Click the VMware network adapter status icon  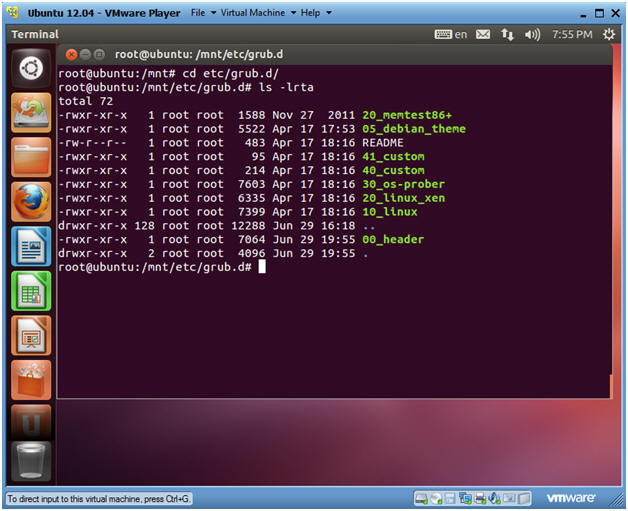pyautogui.click(x=465, y=499)
